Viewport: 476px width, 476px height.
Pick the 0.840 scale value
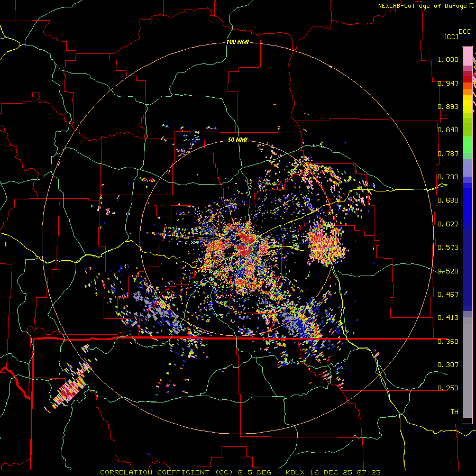(448, 130)
